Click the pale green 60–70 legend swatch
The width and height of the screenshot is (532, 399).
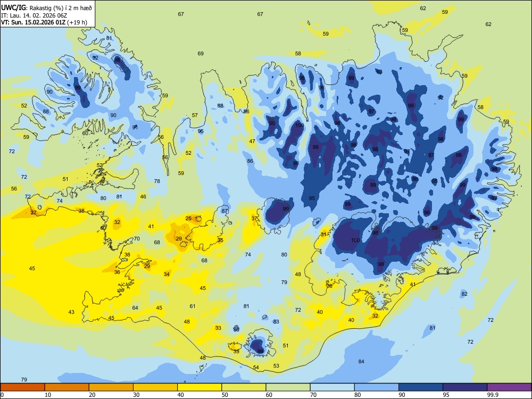[288, 387]
